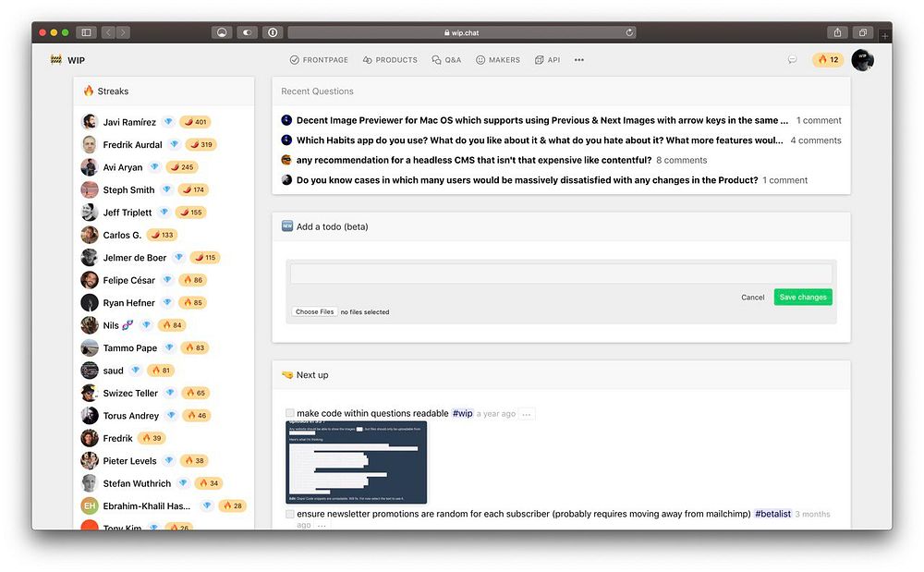Open Ryan Hefner in the streaks list

pyautogui.click(x=129, y=303)
